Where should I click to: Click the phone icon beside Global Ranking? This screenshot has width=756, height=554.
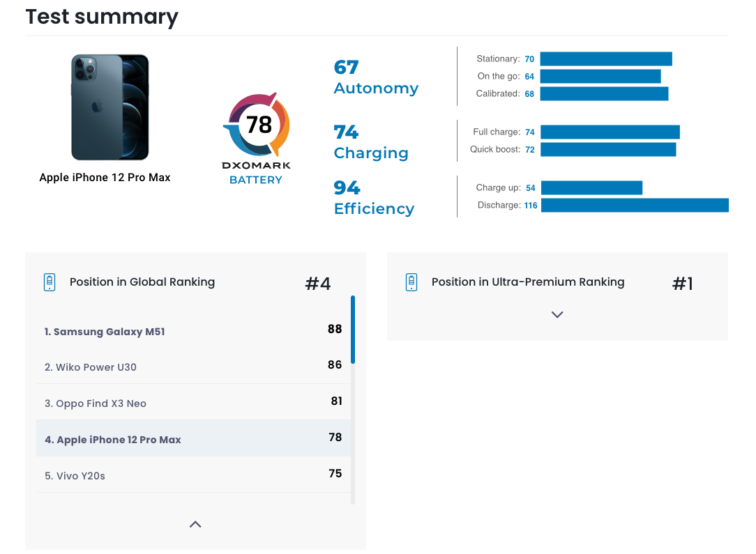point(50,282)
